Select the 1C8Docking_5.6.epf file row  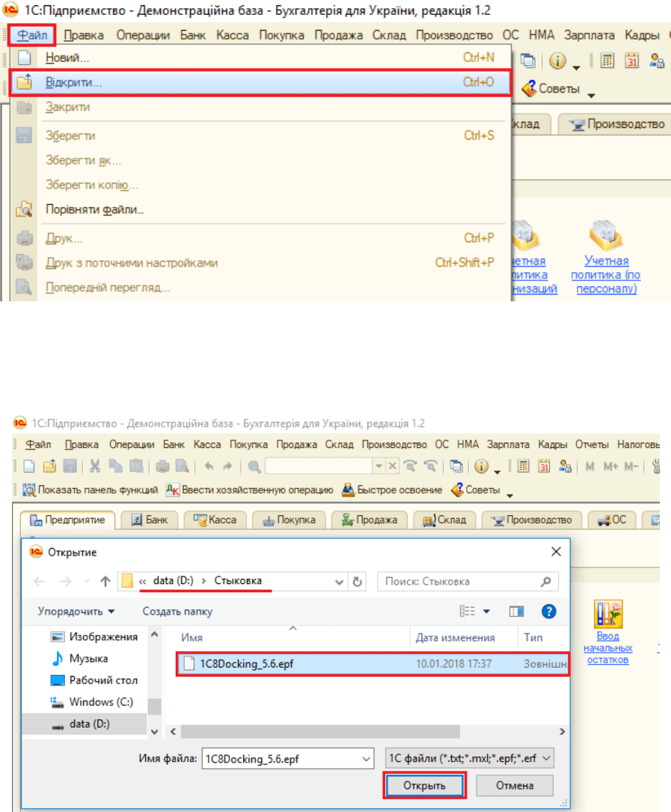(x=373, y=664)
